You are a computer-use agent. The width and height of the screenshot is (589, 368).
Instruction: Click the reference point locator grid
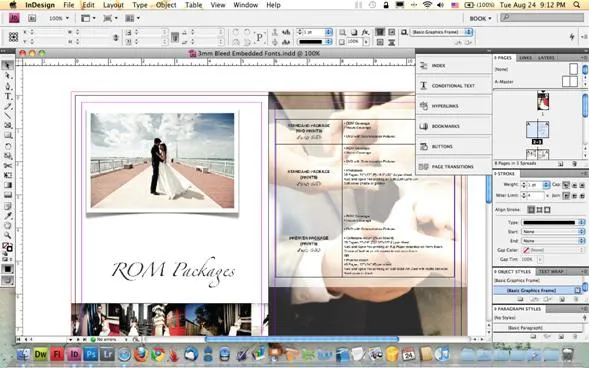(14, 37)
